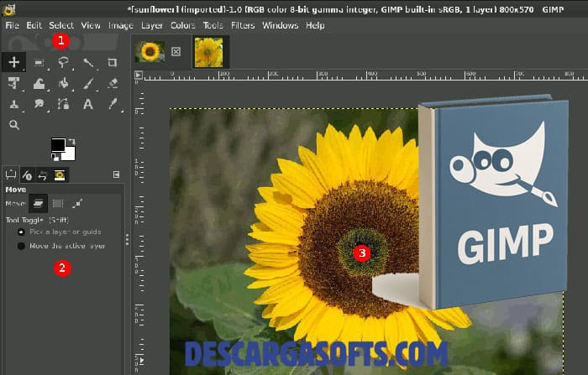Image resolution: width=588 pixels, height=375 pixels.
Task: Open the Edit menu
Action: (34, 25)
